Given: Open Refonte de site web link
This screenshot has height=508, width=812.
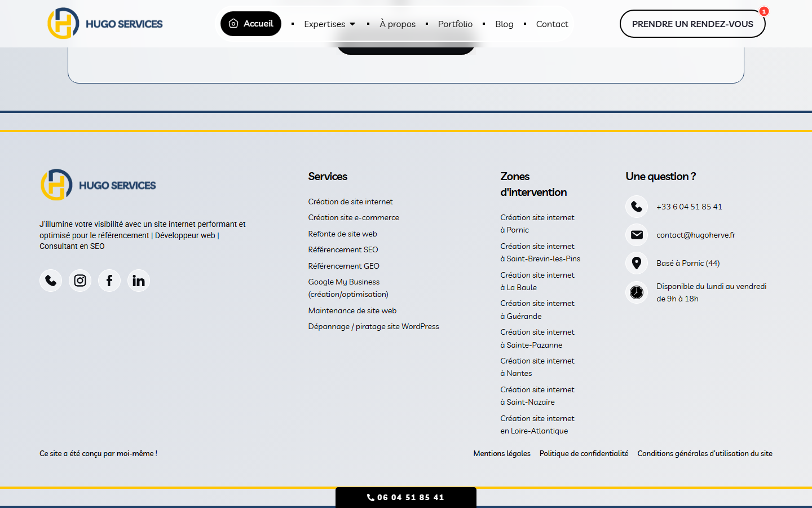Looking at the screenshot, I should coord(343,234).
